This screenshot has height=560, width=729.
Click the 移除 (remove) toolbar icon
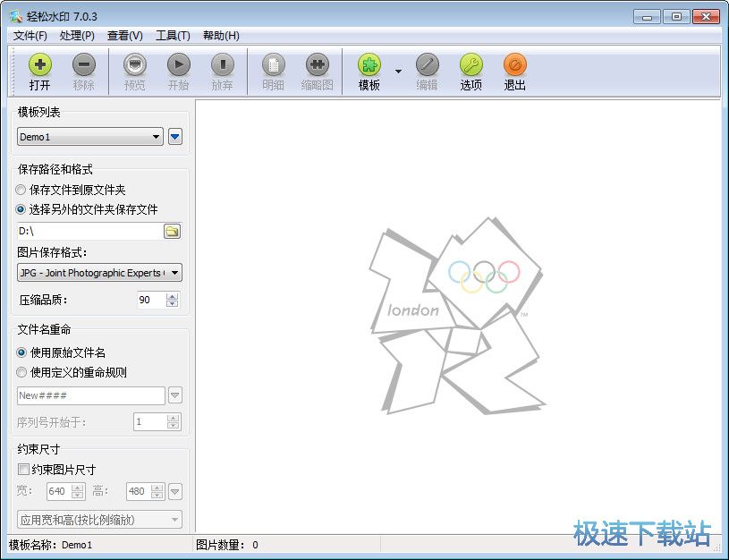(84, 71)
